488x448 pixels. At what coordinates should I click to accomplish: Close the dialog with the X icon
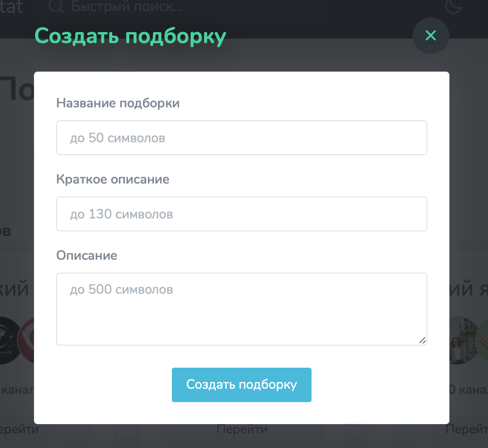pyautogui.click(x=431, y=36)
